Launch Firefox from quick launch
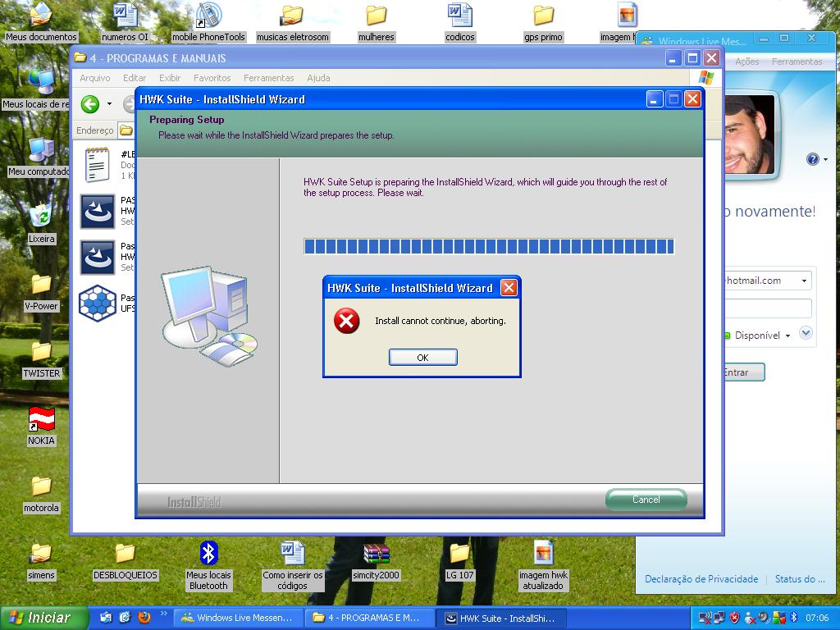840x630 pixels. pos(144,618)
